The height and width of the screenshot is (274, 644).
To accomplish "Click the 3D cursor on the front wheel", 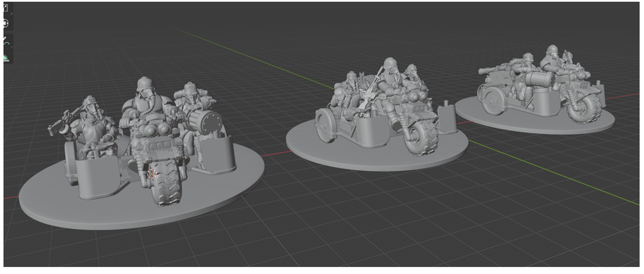I will pos(151,174).
